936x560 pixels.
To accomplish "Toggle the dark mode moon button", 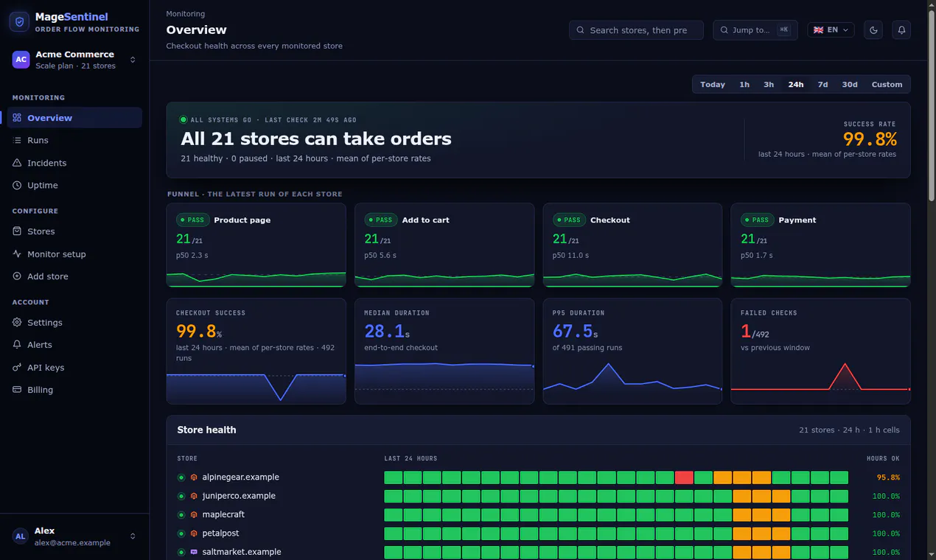I will (x=873, y=30).
